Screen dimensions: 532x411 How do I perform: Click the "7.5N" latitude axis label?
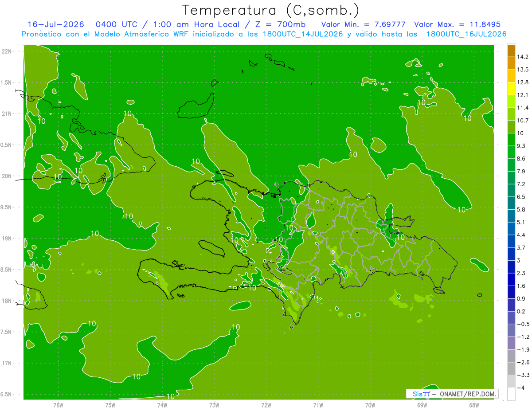coord(6,332)
